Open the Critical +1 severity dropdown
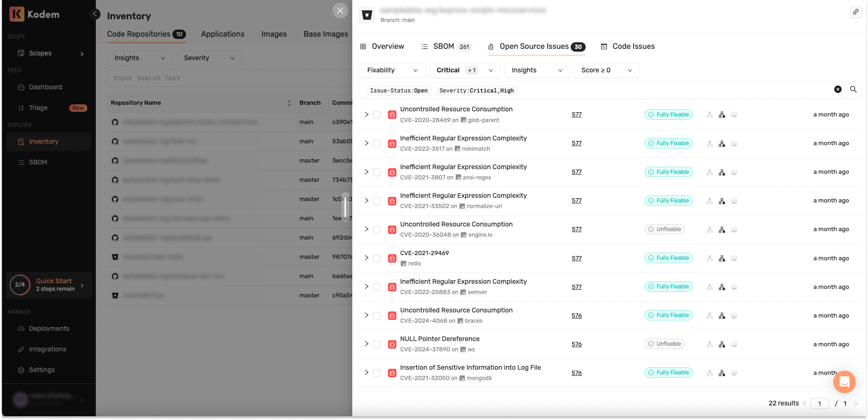Screen dimensions: 868x420 click(x=465, y=70)
